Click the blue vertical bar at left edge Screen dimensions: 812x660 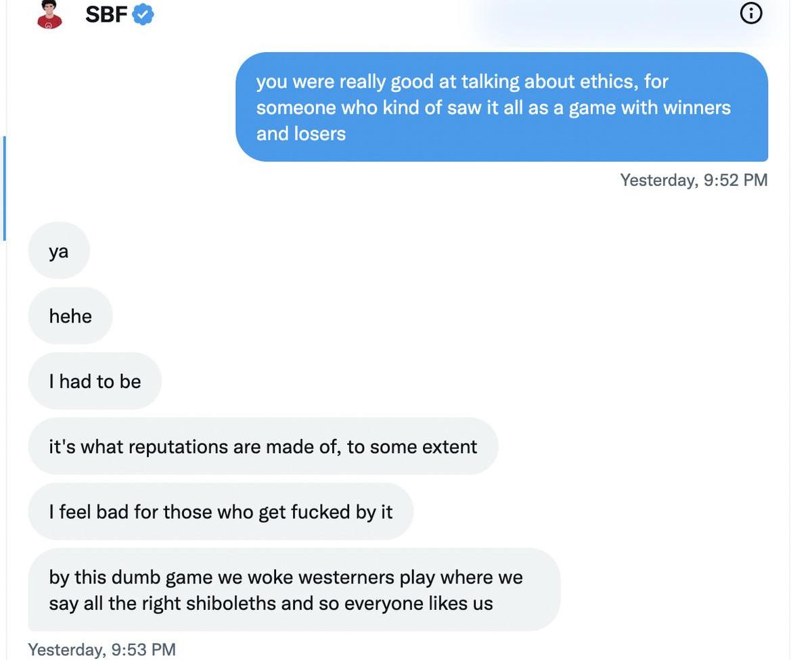4,188
